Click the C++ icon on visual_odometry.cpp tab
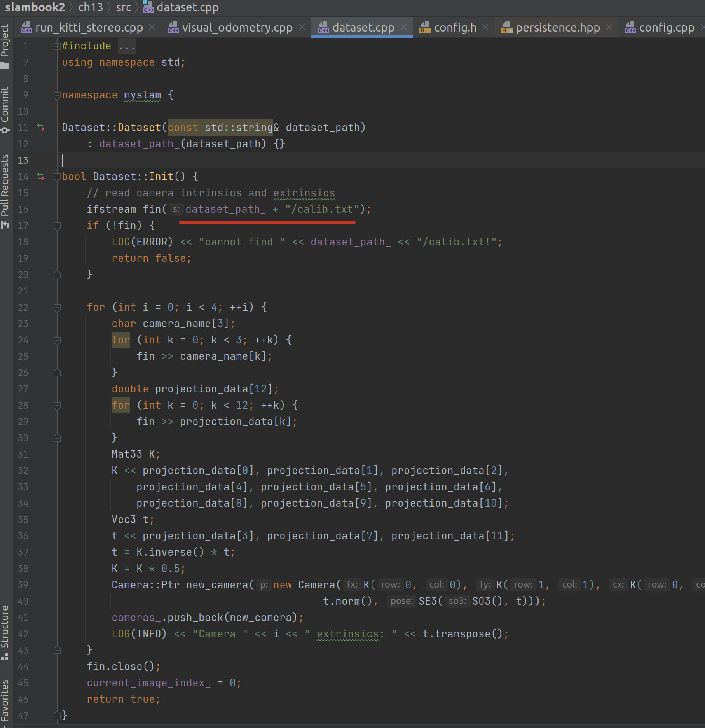 (173, 28)
